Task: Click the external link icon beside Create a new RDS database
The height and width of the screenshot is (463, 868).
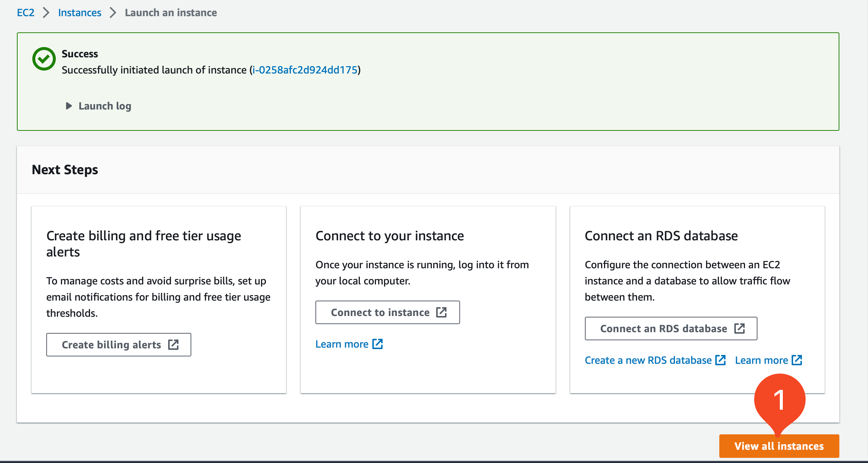Action: click(x=721, y=360)
